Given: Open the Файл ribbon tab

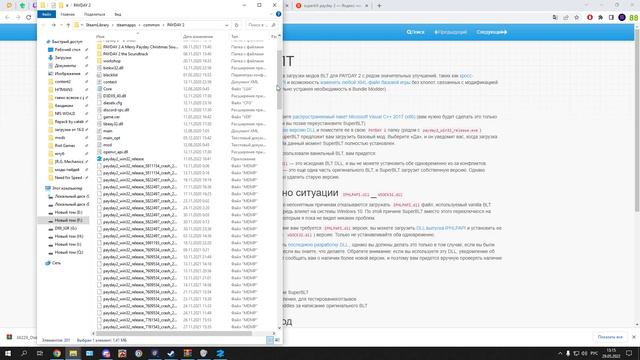Looking at the screenshot, I should click(x=47, y=14).
